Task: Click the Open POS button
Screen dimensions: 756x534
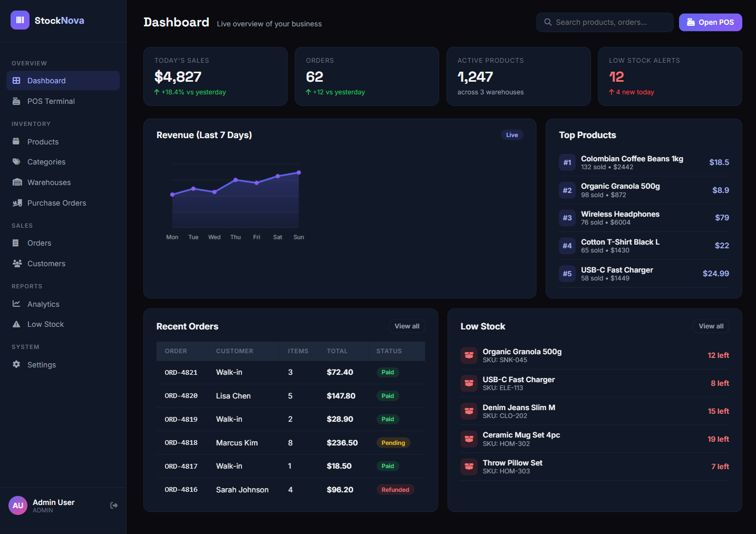Action: [710, 22]
